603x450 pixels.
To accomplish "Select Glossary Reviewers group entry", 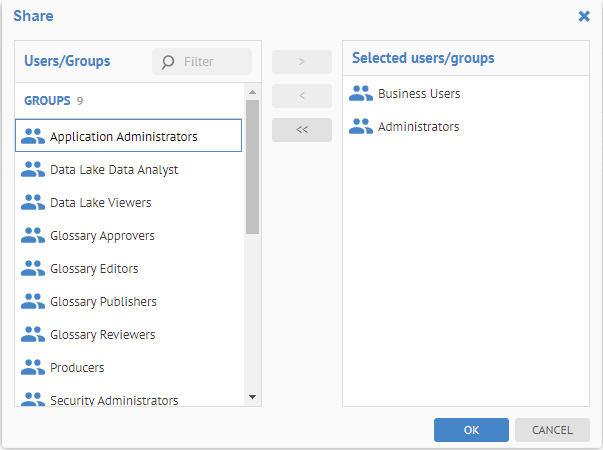I will [102, 335].
